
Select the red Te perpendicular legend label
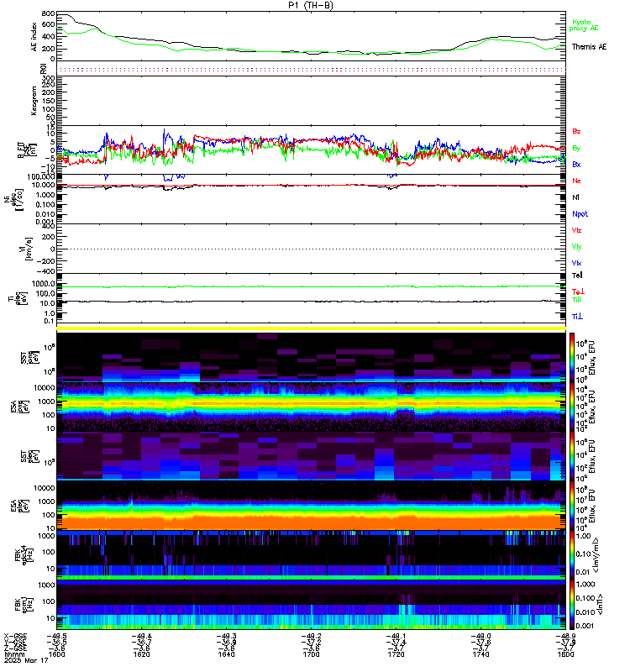[x=578, y=291]
